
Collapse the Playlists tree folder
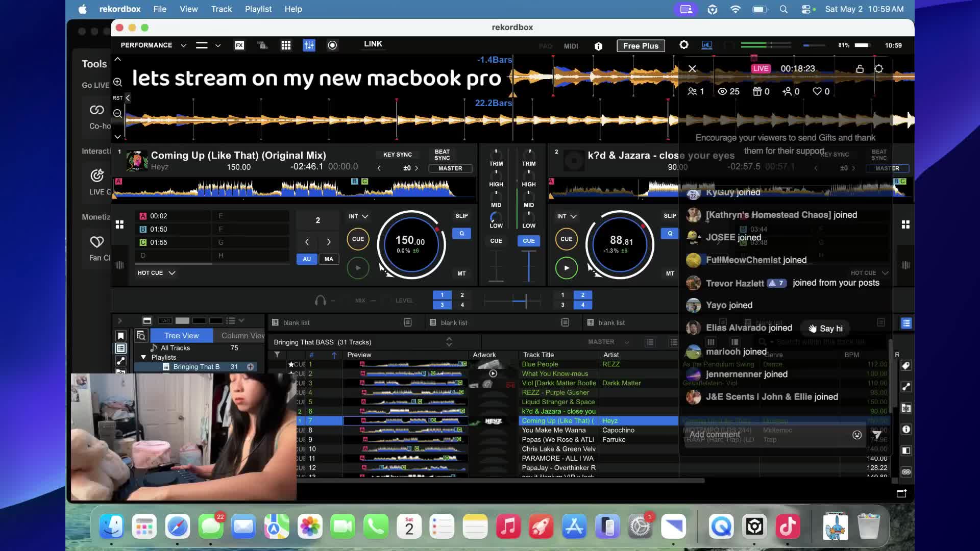tap(143, 357)
